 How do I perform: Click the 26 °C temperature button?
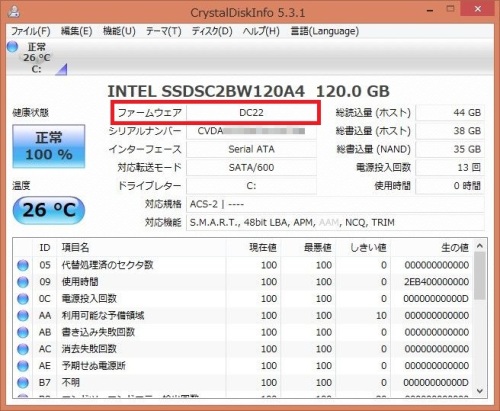point(49,210)
